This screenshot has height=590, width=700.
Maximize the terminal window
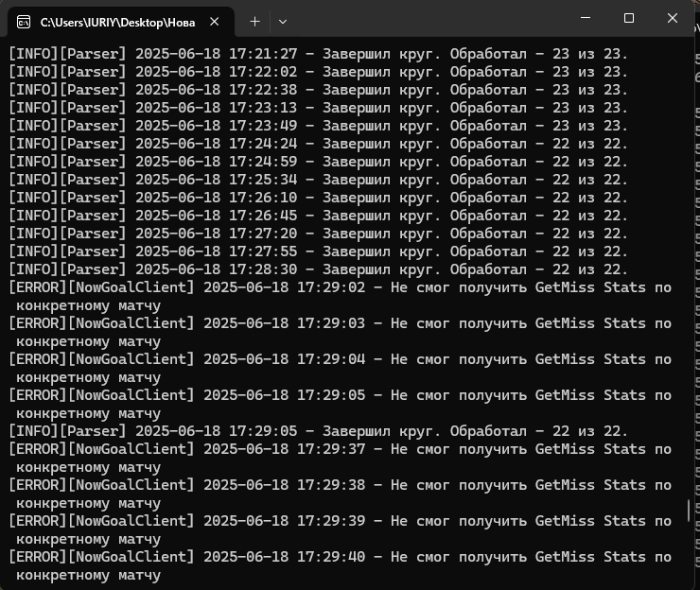[x=629, y=19]
